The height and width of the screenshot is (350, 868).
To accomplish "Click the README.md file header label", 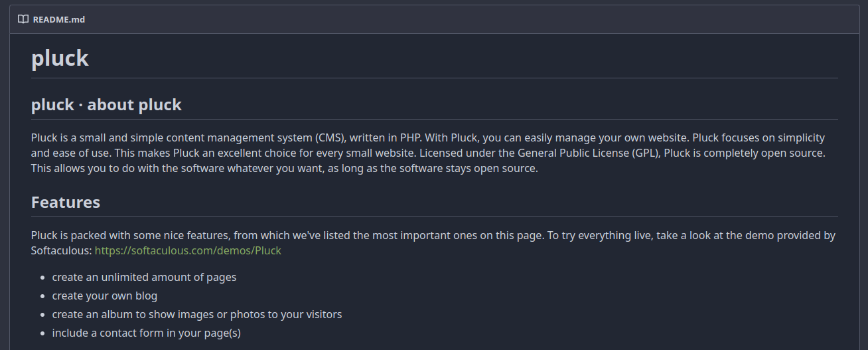I will click(x=59, y=19).
